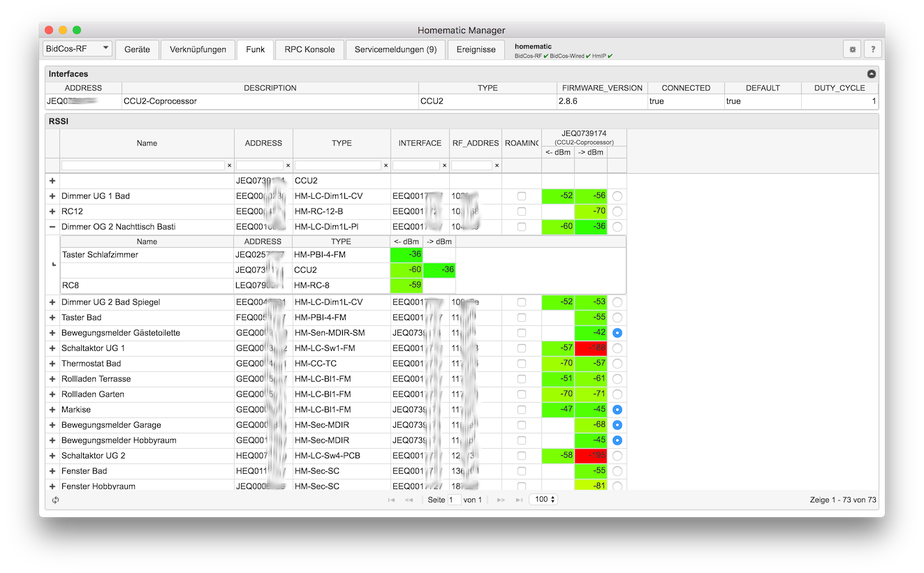
Task: Open the Ereignisse tab
Action: pos(476,50)
